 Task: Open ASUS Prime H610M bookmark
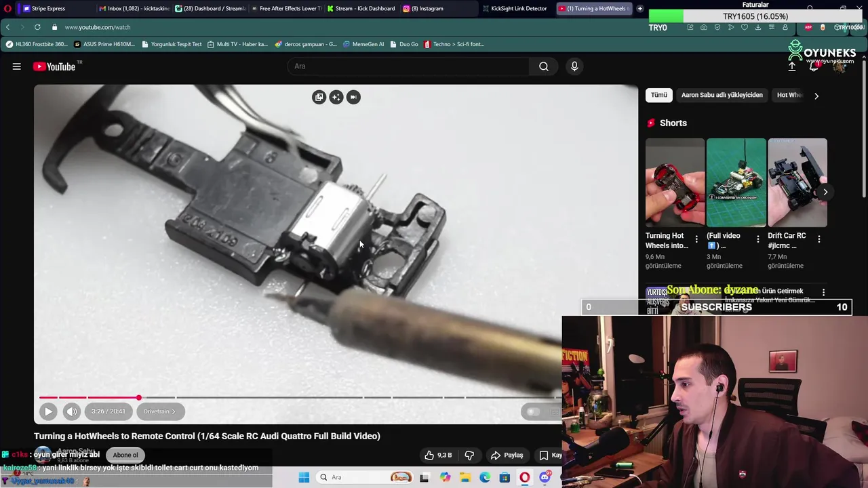tap(104, 44)
